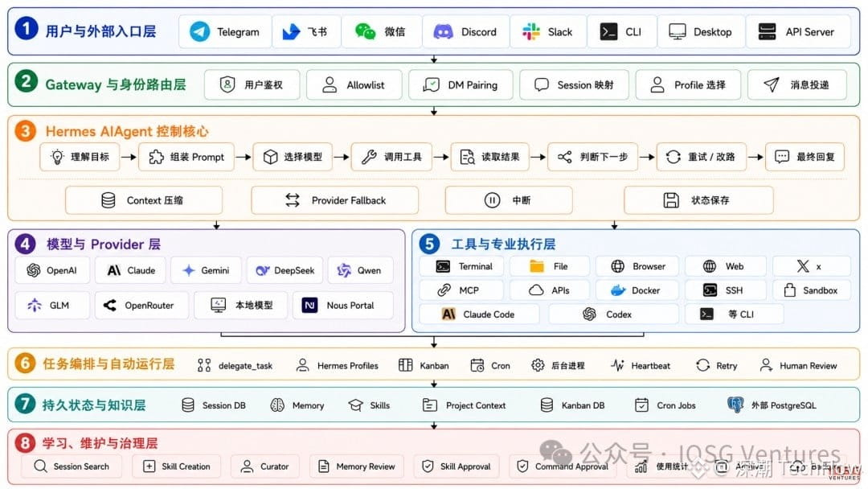Click the Kanban DB label
Image resolution: width=868 pixels, height=489 pixels.
coord(583,405)
